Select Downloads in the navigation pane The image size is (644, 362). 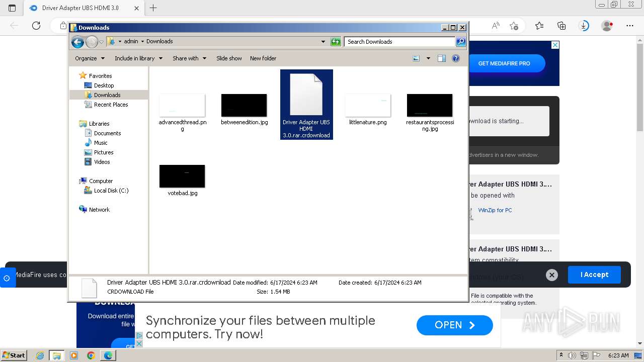coord(107,95)
